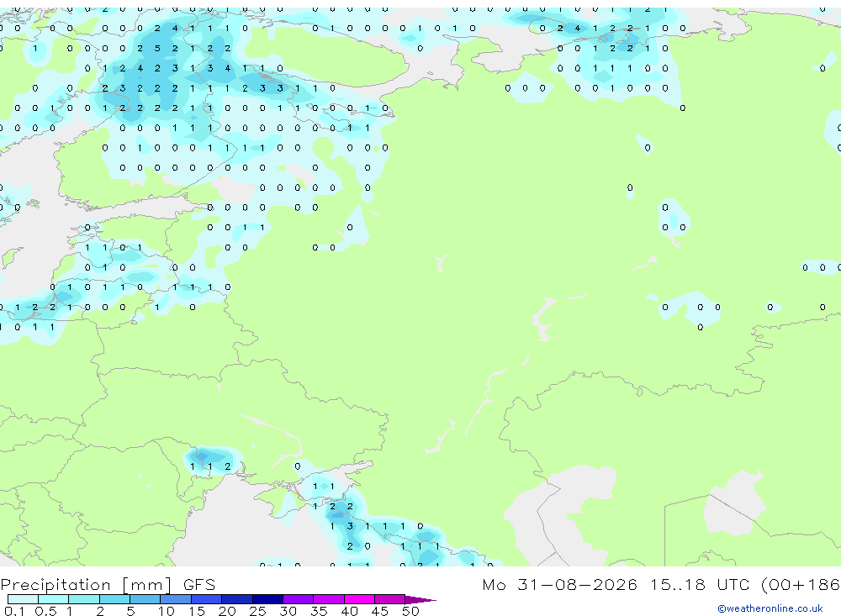Pick the 20–25 mm dark blue swatch
The height and width of the screenshot is (616, 841).
tap(236, 599)
